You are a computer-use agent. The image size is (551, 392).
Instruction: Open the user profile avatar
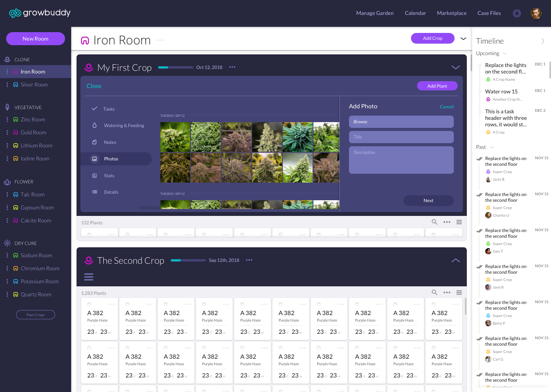[536, 13]
